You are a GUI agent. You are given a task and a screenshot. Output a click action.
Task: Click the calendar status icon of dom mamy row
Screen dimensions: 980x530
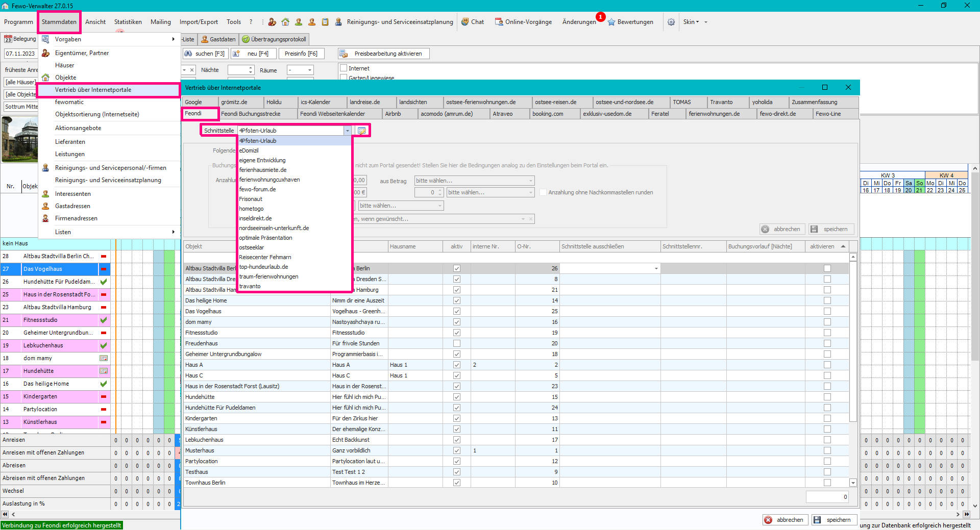coord(104,358)
